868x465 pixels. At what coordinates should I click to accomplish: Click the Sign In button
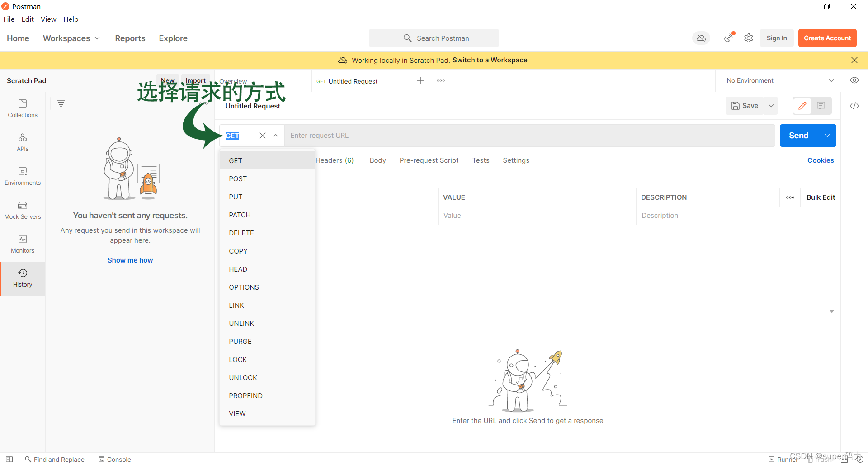(x=777, y=38)
